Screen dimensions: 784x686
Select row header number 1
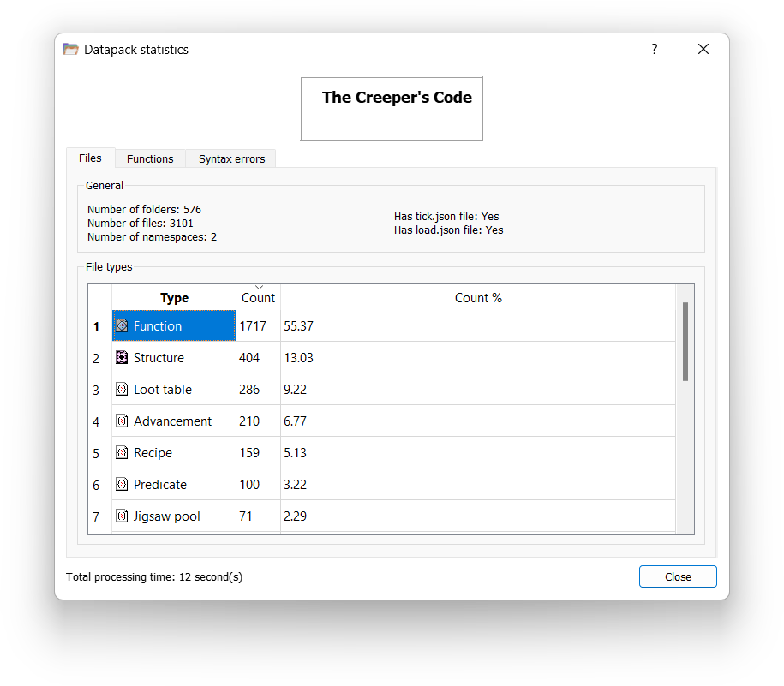point(99,326)
